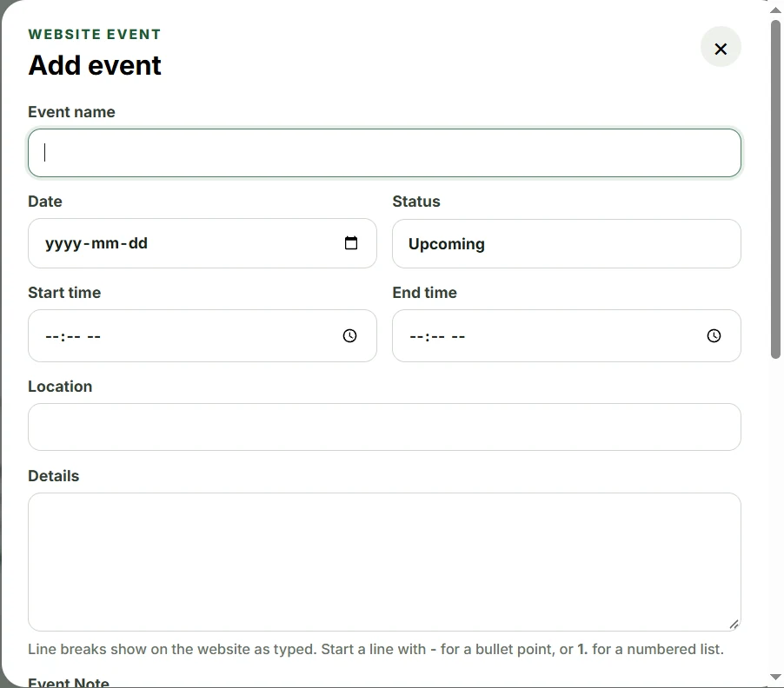The height and width of the screenshot is (688, 784).
Task: Open the Start time clock picker icon
Action: 350,336
